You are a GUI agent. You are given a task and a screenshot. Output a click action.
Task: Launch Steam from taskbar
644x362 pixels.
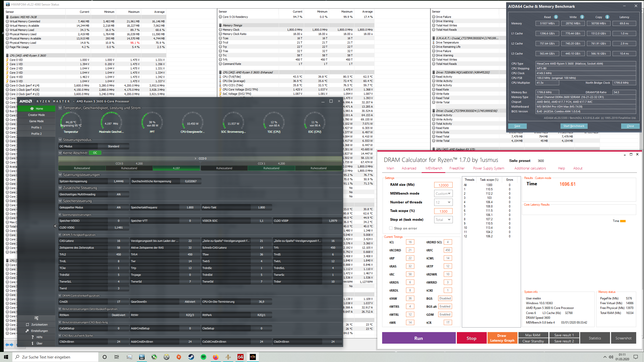click(191, 357)
